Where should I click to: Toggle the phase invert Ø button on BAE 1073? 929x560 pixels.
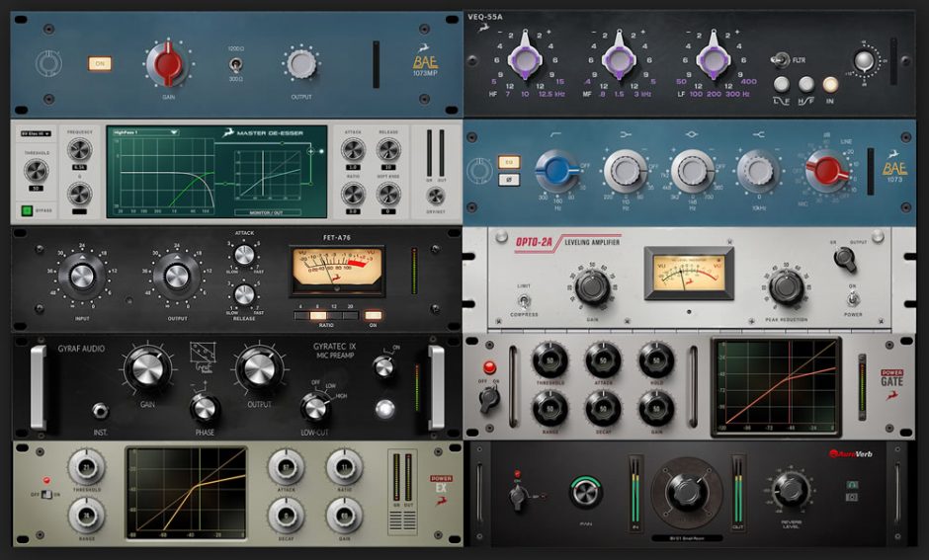[509, 178]
